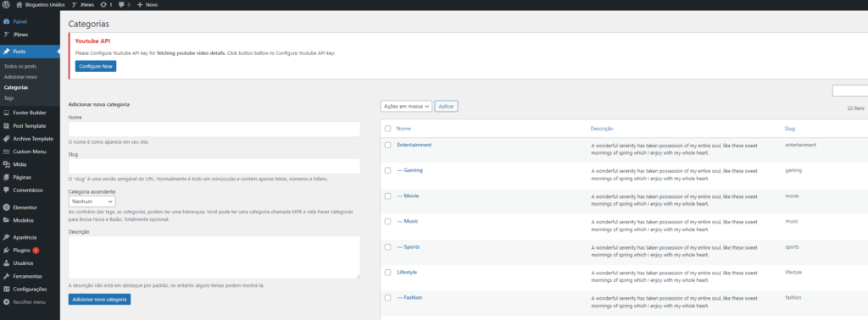Check the Fashion category checkbox
868x320 pixels.
[x=387, y=298]
